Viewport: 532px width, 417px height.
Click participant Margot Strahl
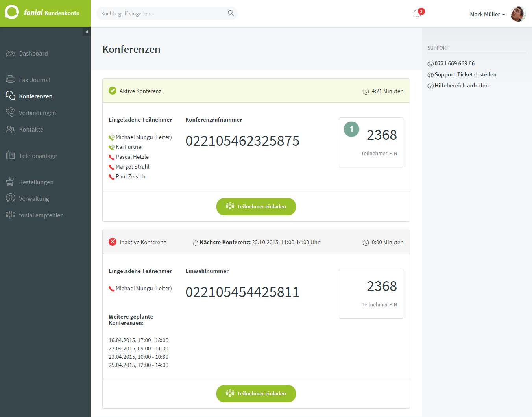pos(133,167)
